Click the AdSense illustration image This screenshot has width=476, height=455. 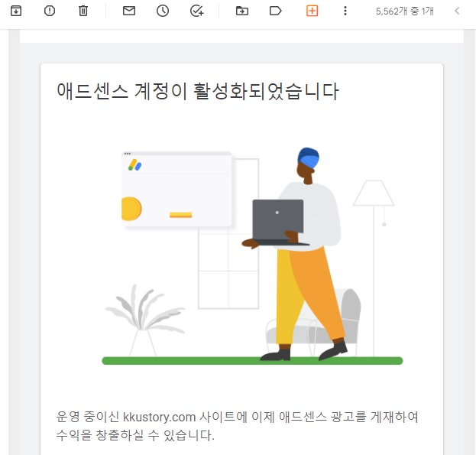tap(252, 255)
